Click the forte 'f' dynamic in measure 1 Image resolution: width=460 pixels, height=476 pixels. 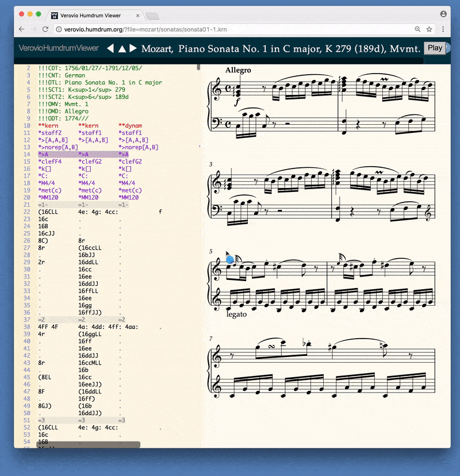(237, 102)
